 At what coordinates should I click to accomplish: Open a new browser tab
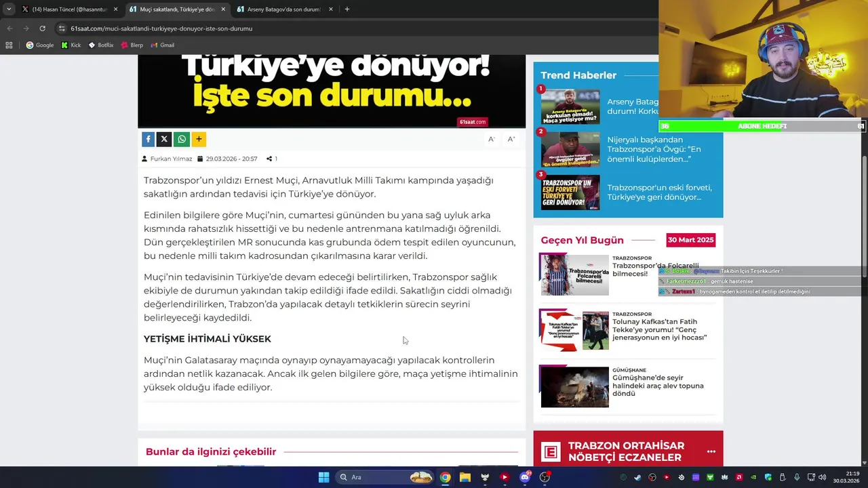(347, 9)
